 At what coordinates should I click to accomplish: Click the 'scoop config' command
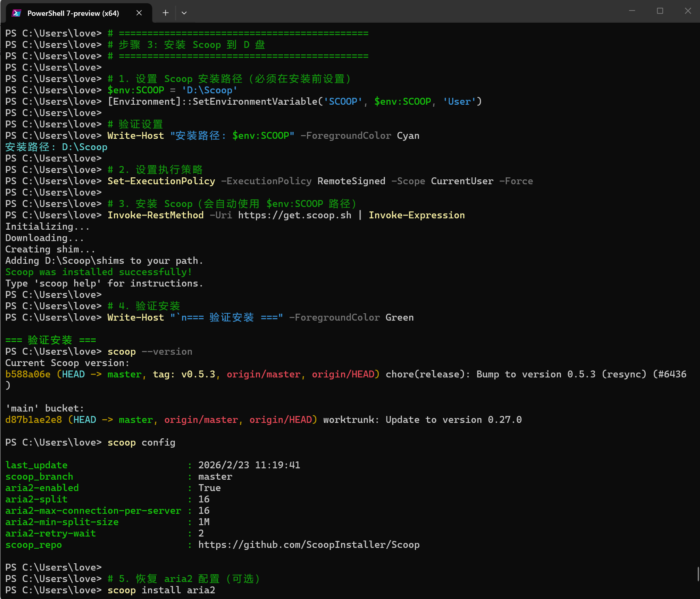click(142, 442)
